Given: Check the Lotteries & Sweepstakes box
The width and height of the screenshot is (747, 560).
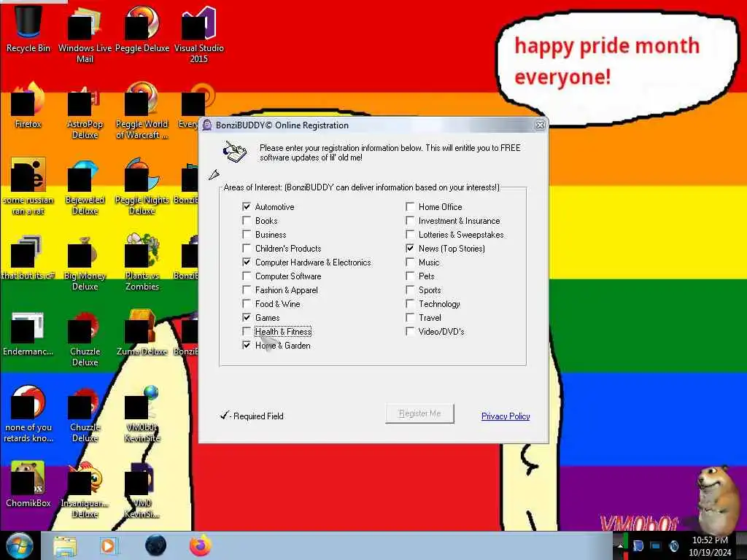Looking at the screenshot, I should point(410,234).
